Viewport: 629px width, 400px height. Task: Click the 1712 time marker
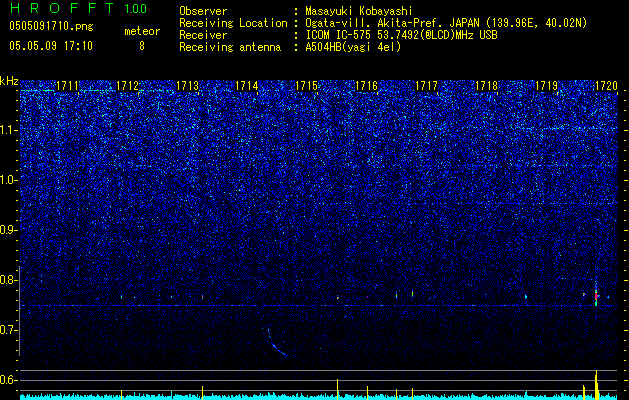(x=127, y=86)
